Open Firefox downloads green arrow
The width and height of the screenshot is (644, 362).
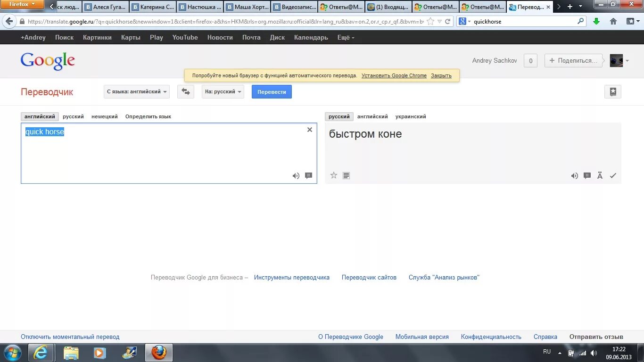click(596, 21)
